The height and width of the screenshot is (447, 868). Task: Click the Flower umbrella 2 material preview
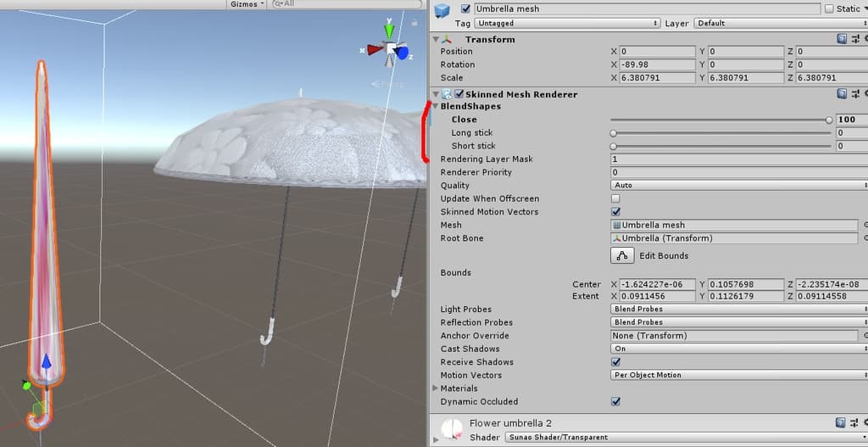[x=450, y=427]
